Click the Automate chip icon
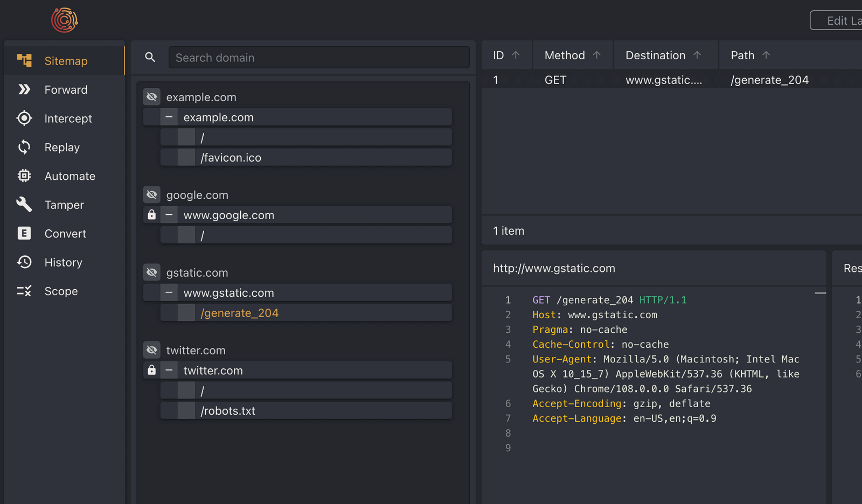The height and width of the screenshot is (504, 862). pyautogui.click(x=24, y=176)
